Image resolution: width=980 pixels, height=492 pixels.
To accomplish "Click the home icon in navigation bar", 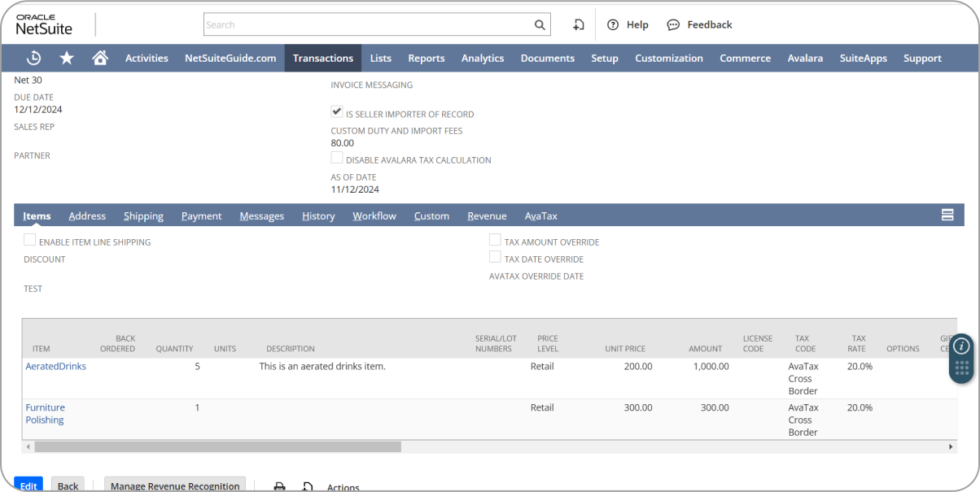I will tap(99, 58).
